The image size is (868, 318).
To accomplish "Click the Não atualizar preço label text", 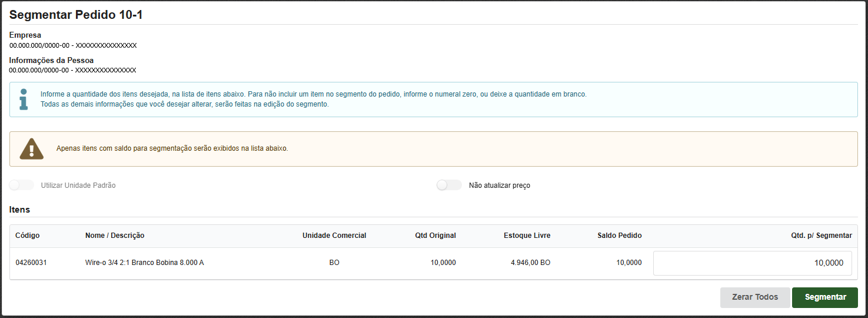I will (x=499, y=185).
